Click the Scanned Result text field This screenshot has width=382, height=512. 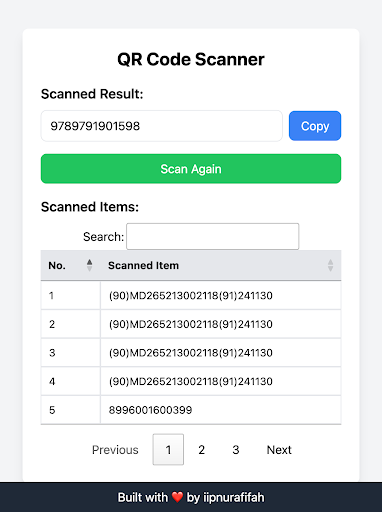(162, 126)
